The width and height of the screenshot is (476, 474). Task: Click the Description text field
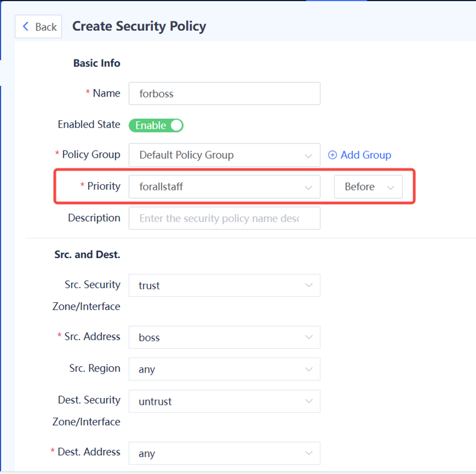[x=224, y=219]
